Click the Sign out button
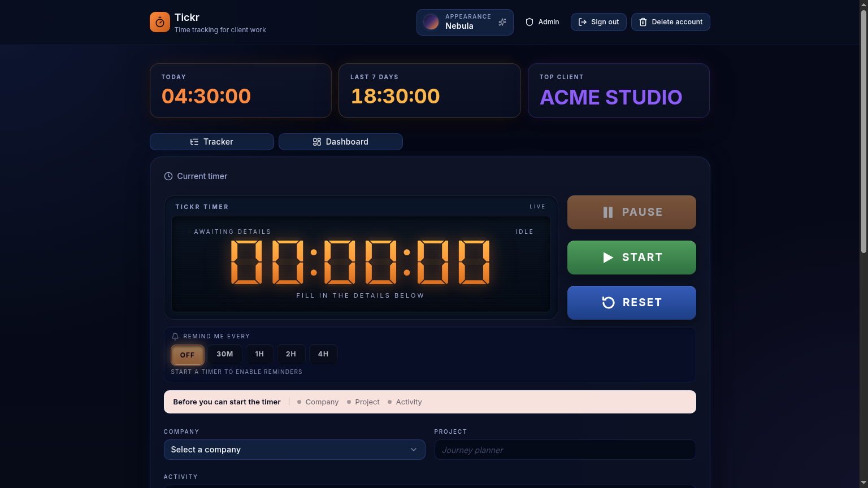The width and height of the screenshot is (868, 488). 598,22
